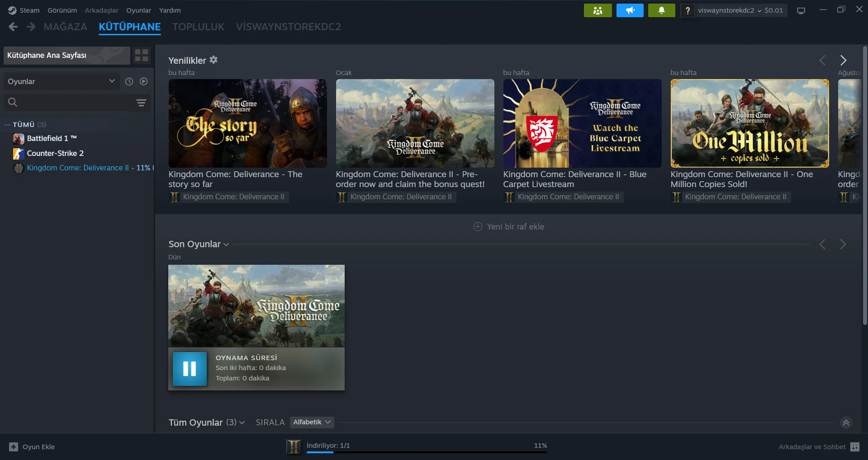
Task: Click the download progress bar at 11%
Action: click(427, 452)
